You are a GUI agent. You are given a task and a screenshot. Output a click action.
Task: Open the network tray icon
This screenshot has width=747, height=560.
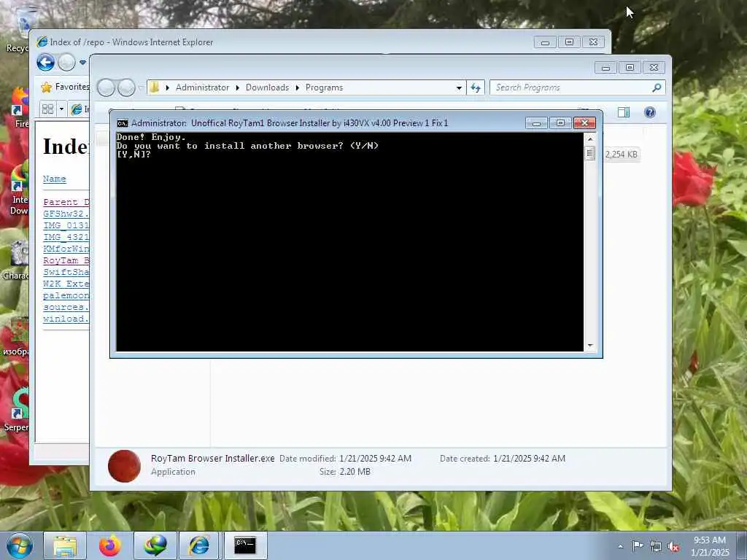point(656,546)
